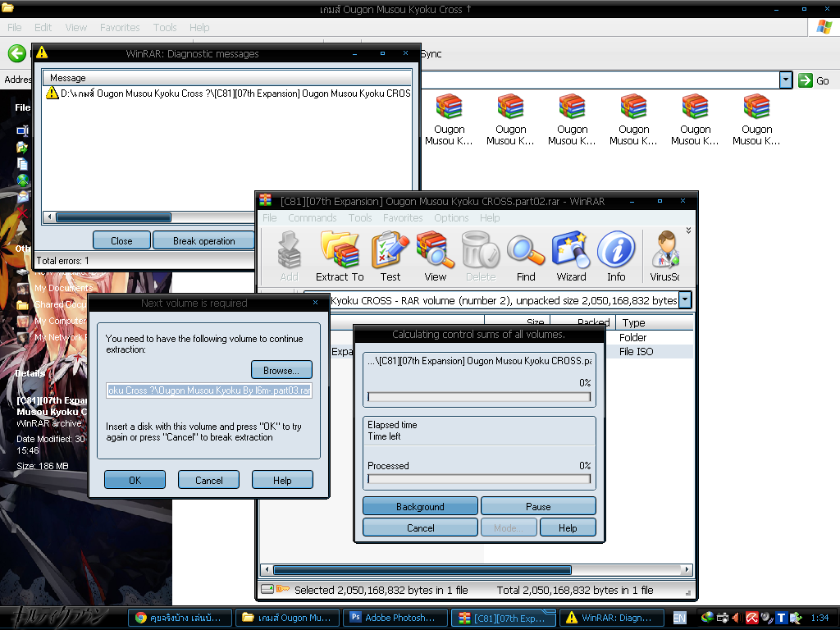
Task: Click the Message column header
Action: coord(226,78)
